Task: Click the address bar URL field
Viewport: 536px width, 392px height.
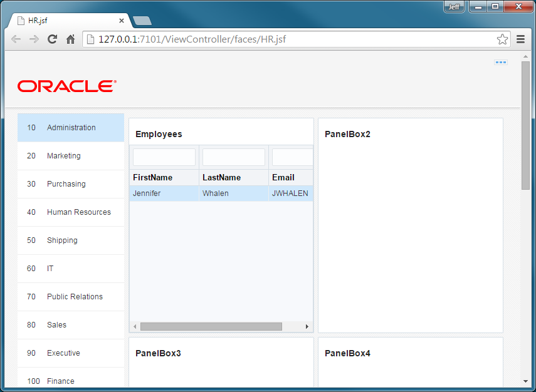Action: point(296,39)
